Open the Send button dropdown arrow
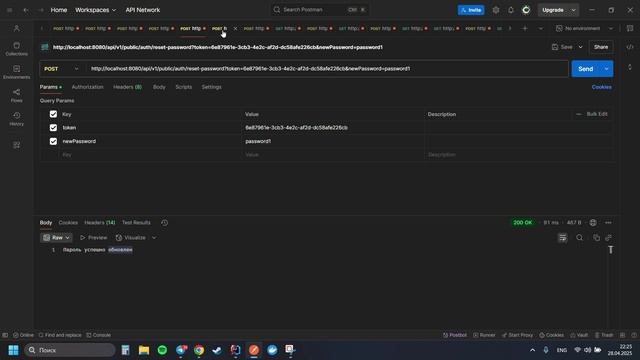The width and height of the screenshot is (640, 360). click(607, 69)
